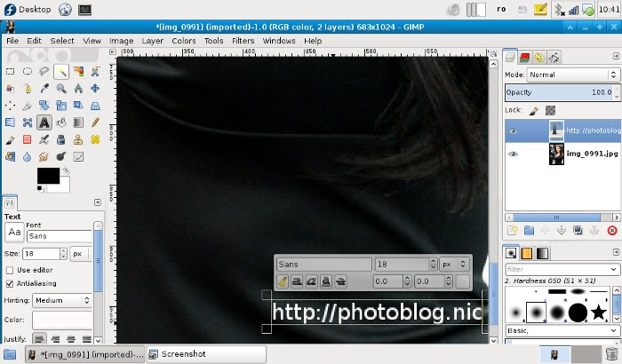Select the Blend gradient tool
Screen dimensions: 622x364
click(78, 123)
